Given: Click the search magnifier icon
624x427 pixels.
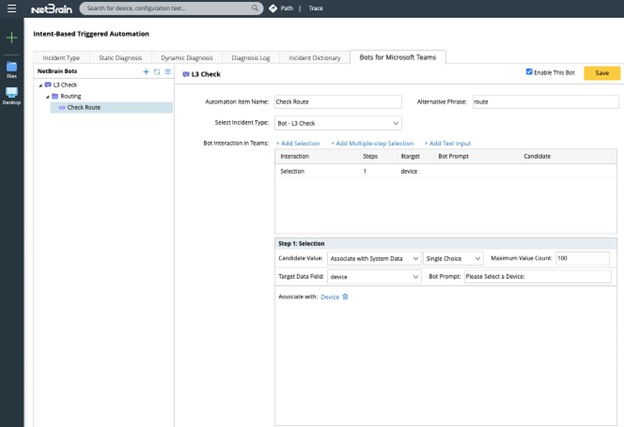Looking at the screenshot, I should [255, 8].
